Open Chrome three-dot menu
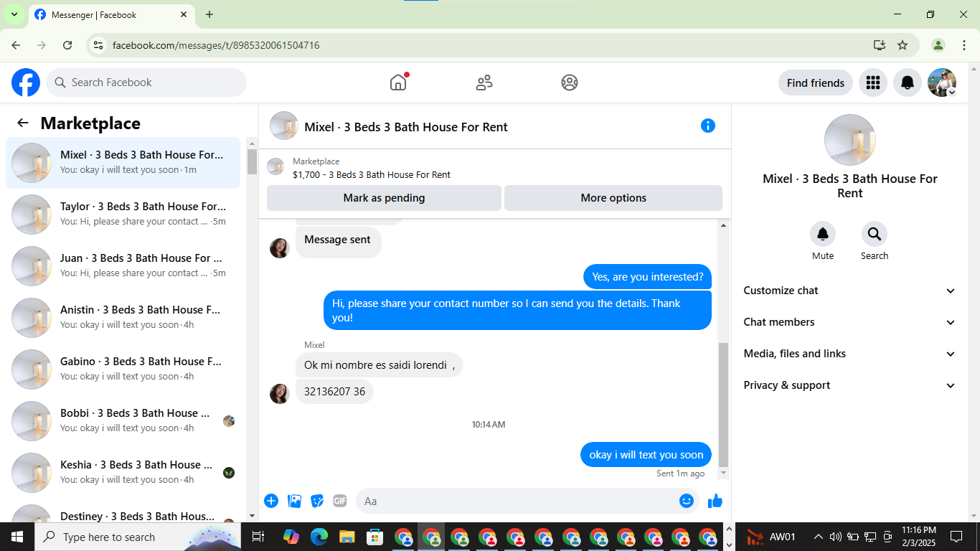This screenshot has width=980, height=551. tap(963, 45)
